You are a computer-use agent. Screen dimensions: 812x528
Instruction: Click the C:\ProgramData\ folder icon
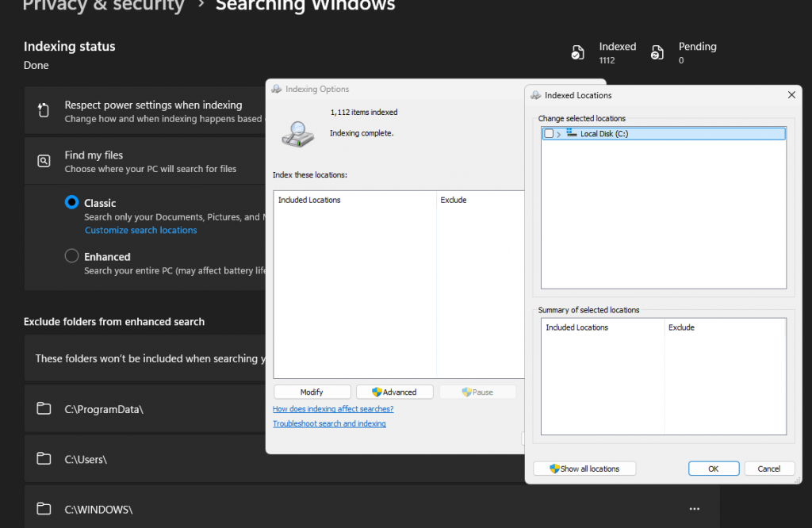click(x=44, y=408)
